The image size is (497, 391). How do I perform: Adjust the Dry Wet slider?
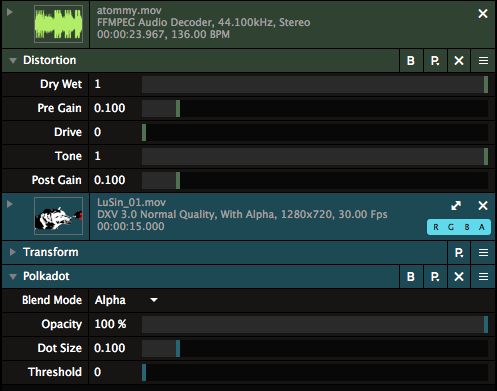pyautogui.click(x=315, y=84)
